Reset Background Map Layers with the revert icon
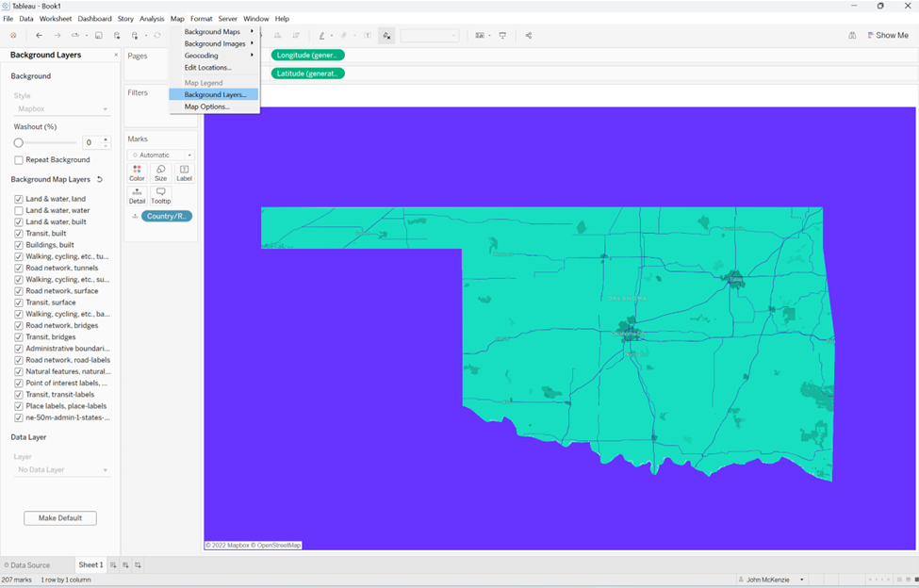919x588 pixels. click(x=100, y=179)
